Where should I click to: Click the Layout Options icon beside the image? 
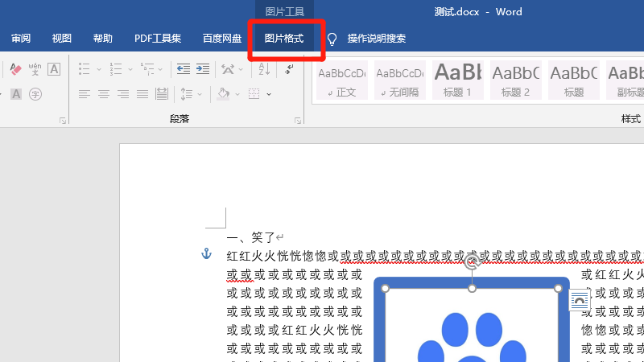[x=579, y=301]
